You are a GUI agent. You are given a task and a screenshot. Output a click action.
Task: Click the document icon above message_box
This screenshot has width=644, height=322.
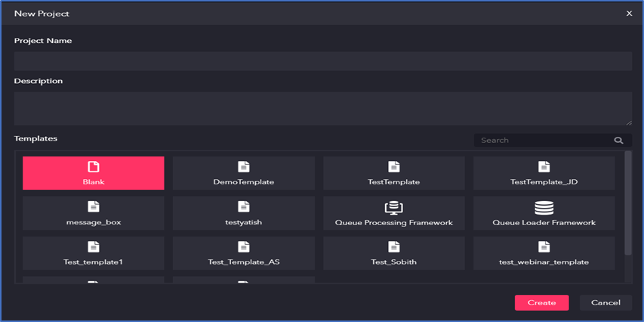click(94, 207)
